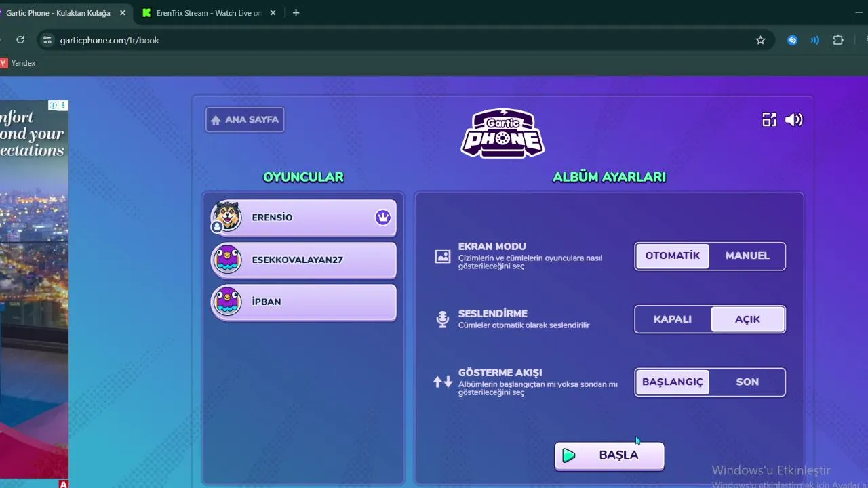Viewport: 868px width, 488px height.
Task: Click the Ekran Modu picture icon
Action: 443,256
